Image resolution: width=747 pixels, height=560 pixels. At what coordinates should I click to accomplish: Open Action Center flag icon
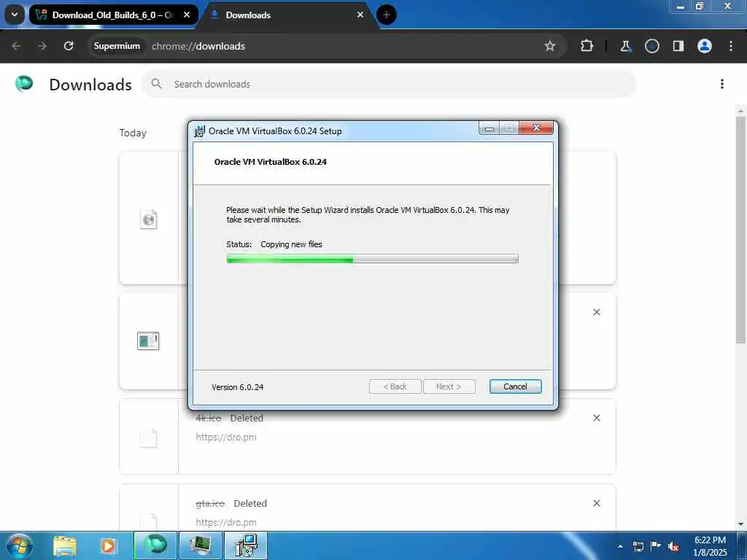coord(656,546)
